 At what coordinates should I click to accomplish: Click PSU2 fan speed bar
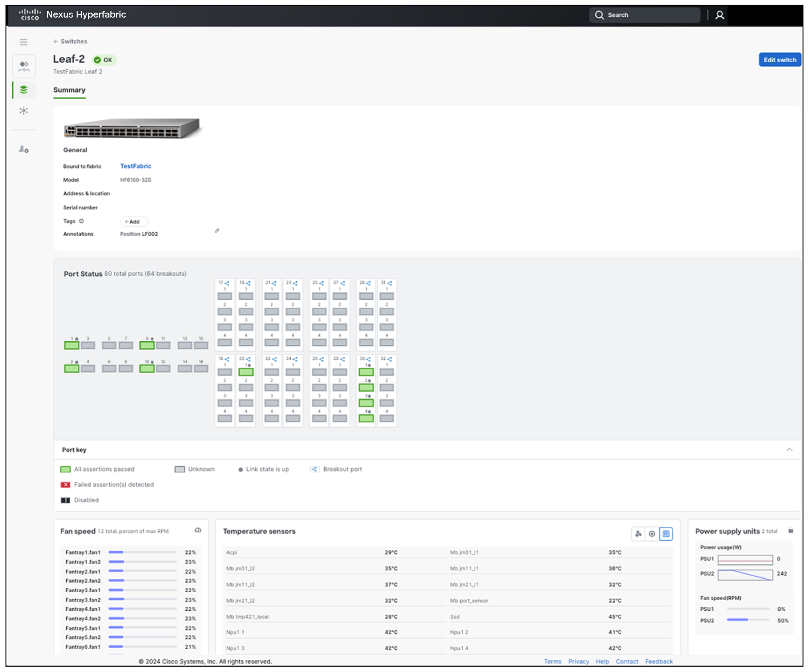pyautogui.click(x=748, y=620)
